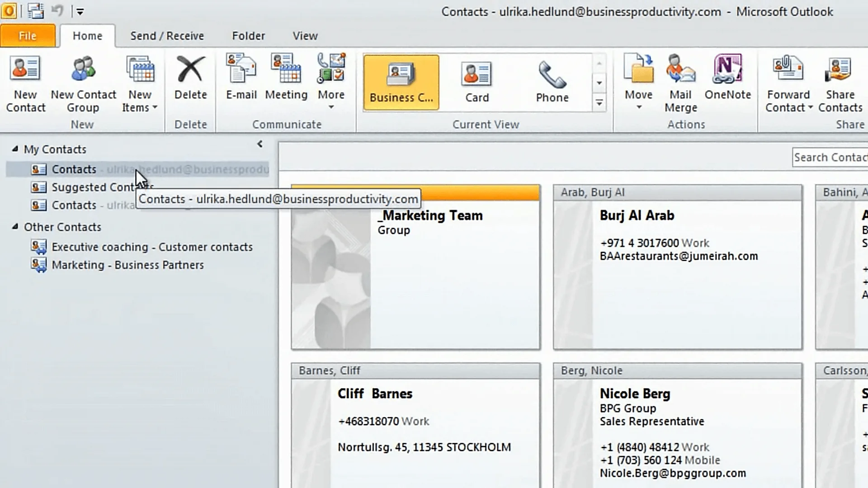Click the +971 4 3017600 work number

click(x=640, y=243)
